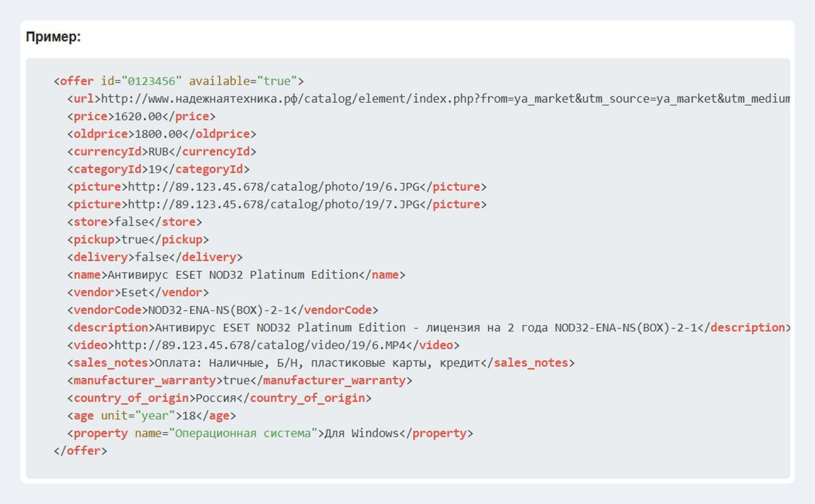This screenshot has height=504, width=815.
Task: Click the sales_notes text about Оплата
Action: 317,363
